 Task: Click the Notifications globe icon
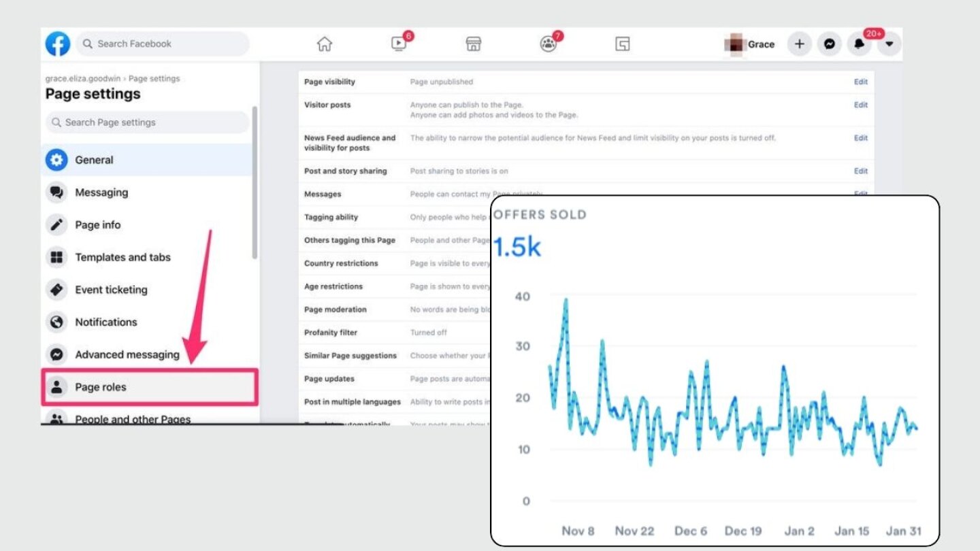point(56,322)
